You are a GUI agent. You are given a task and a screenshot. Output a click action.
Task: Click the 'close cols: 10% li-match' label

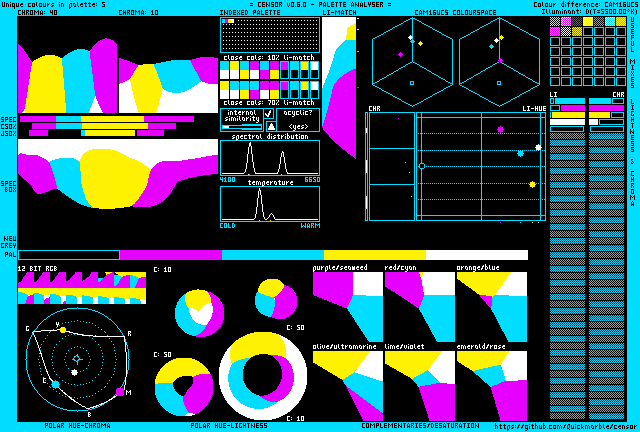point(269,58)
